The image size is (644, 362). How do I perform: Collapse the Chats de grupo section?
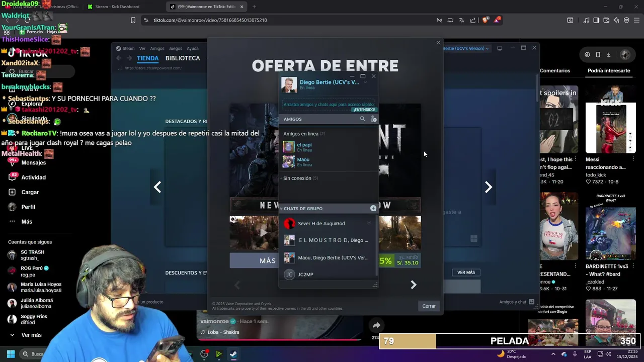click(281, 208)
